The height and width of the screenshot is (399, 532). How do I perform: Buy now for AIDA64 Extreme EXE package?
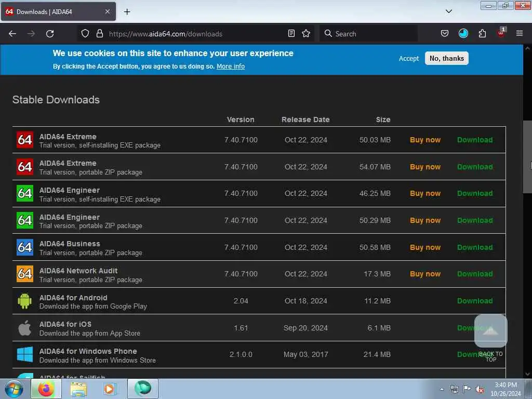[x=425, y=140]
